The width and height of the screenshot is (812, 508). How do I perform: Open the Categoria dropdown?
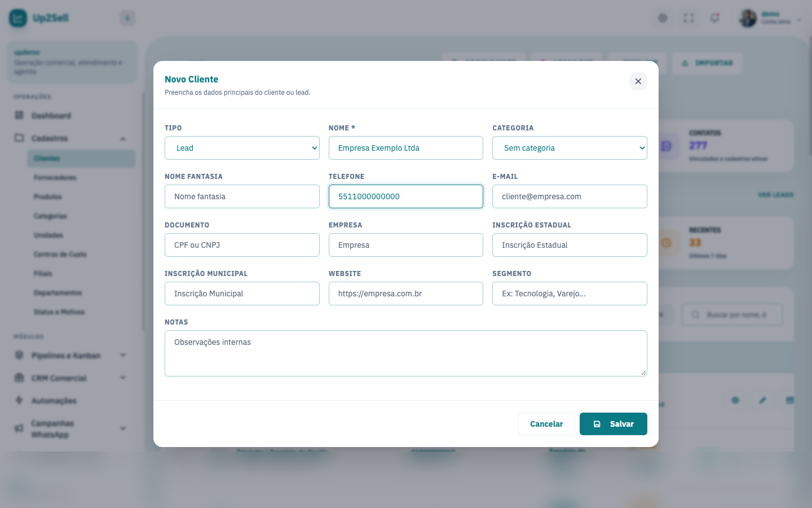[x=570, y=148]
